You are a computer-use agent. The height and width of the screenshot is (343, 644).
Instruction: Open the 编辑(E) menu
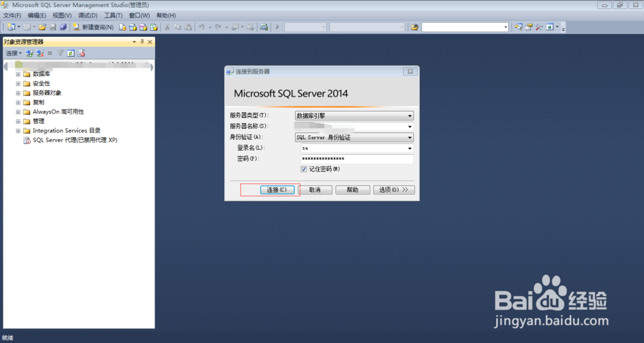click(x=37, y=15)
